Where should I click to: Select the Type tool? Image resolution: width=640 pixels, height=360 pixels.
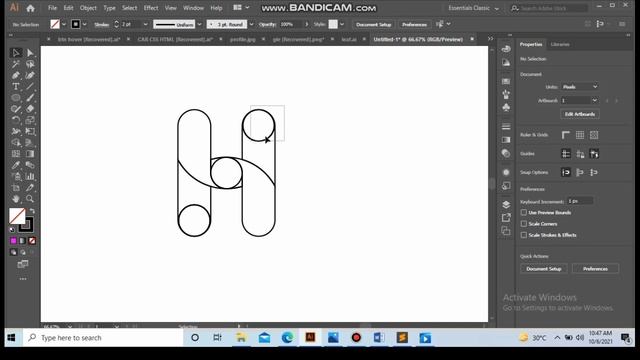tap(16, 87)
